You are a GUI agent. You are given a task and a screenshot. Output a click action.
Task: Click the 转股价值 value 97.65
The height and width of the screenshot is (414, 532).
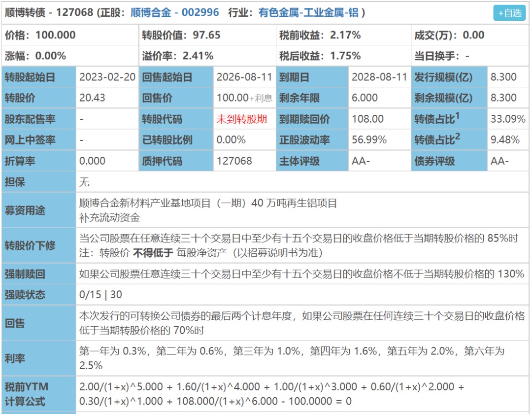tap(206, 35)
